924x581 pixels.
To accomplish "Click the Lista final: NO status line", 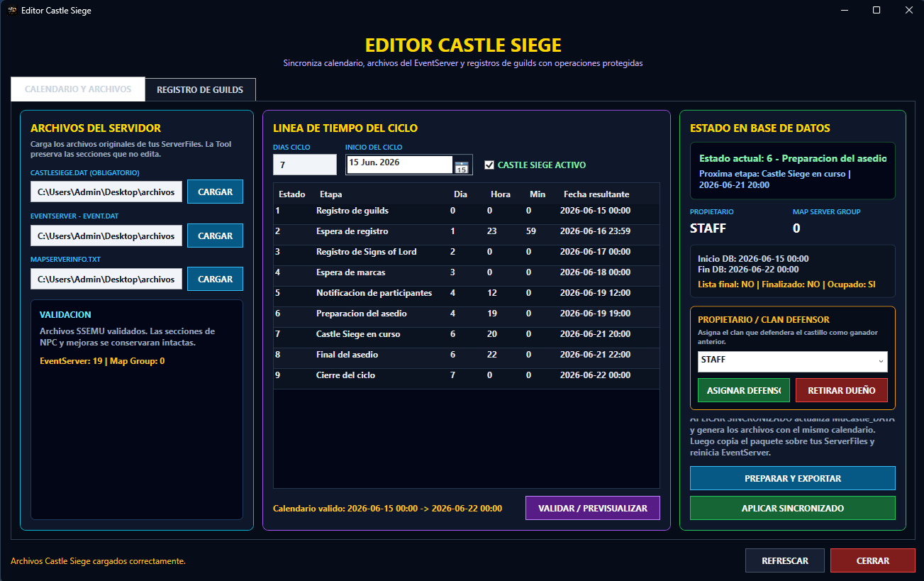I will click(x=786, y=284).
